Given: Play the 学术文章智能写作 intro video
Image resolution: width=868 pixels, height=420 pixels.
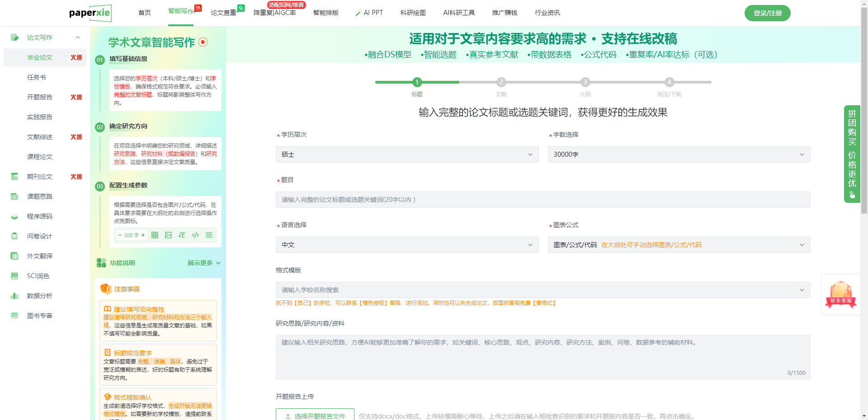Looking at the screenshot, I should coord(203,42).
